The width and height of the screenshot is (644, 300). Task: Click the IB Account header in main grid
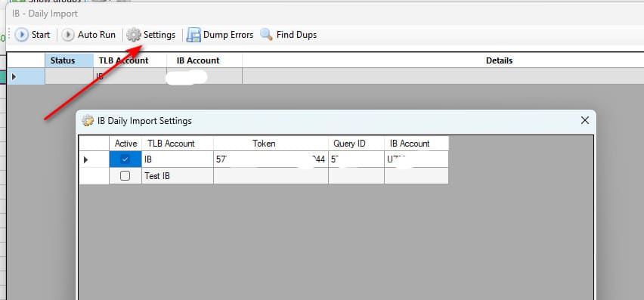tap(205, 60)
